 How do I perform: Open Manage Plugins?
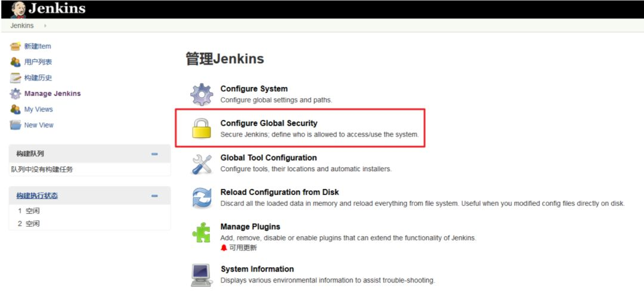coord(250,227)
